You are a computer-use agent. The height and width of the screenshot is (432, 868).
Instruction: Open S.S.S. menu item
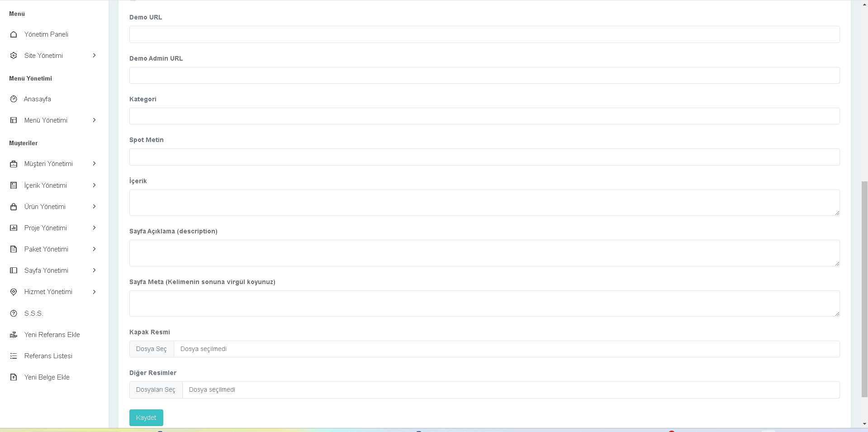(34, 313)
